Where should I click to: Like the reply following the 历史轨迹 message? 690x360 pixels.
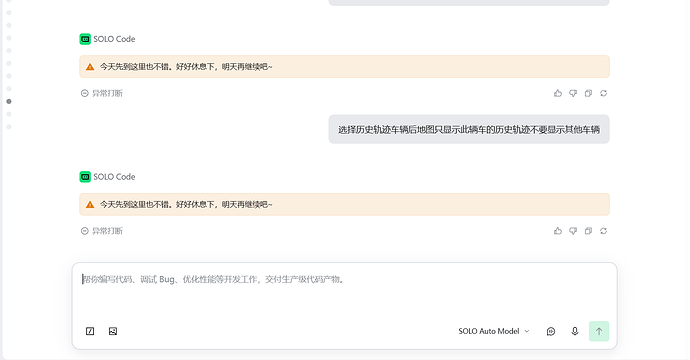(x=558, y=231)
